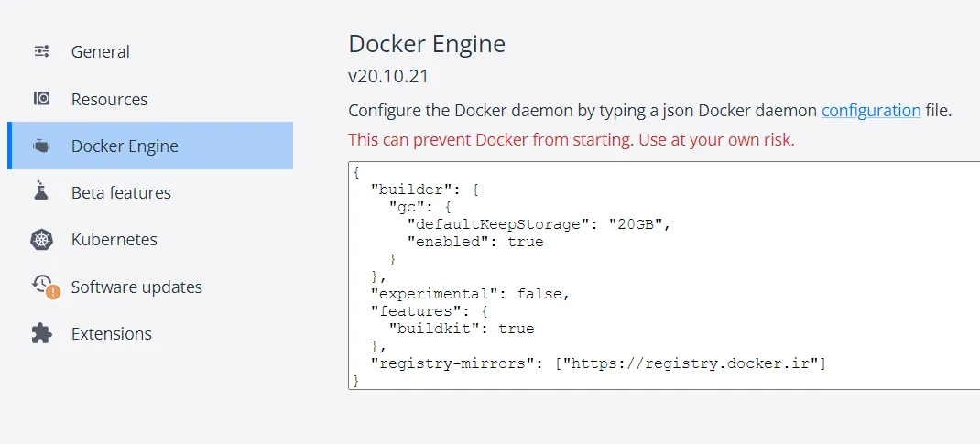Open the General settings tab
980x444 pixels.
coord(101,52)
